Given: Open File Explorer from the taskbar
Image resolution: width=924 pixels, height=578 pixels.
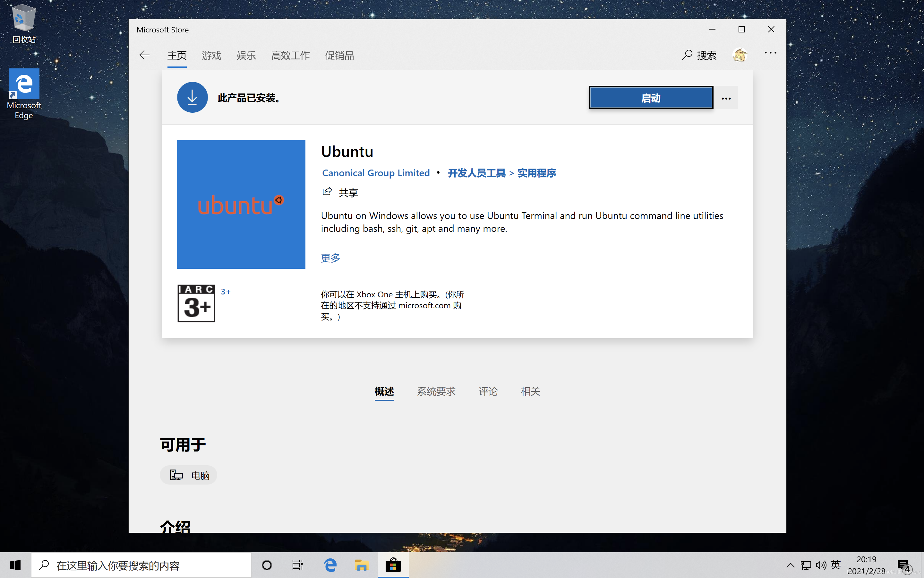Looking at the screenshot, I should click(x=361, y=565).
